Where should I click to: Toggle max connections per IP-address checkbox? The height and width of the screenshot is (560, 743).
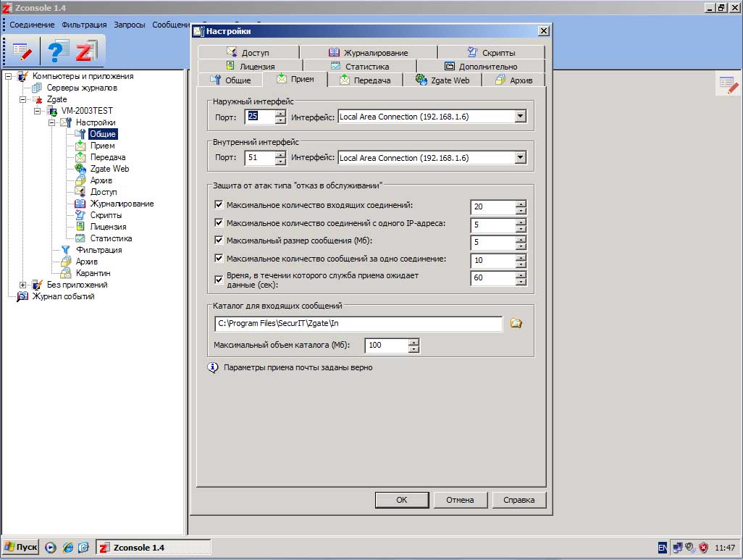coord(219,223)
